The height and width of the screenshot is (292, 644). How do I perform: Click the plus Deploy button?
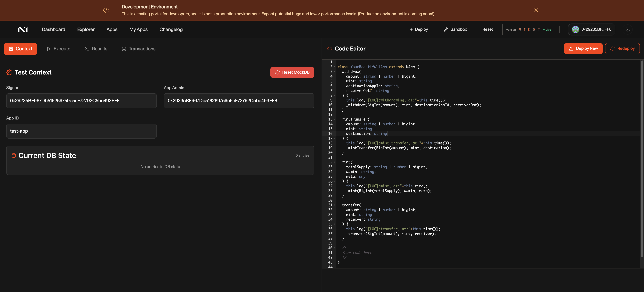[x=419, y=29]
